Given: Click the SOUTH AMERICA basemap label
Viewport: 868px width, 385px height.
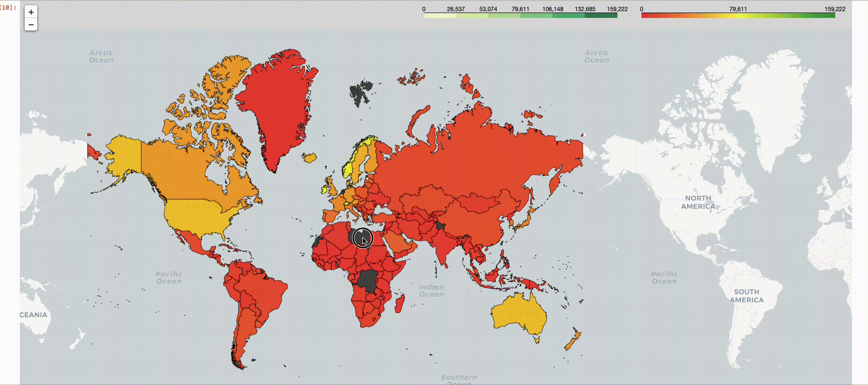Looking at the screenshot, I should 747,296.
